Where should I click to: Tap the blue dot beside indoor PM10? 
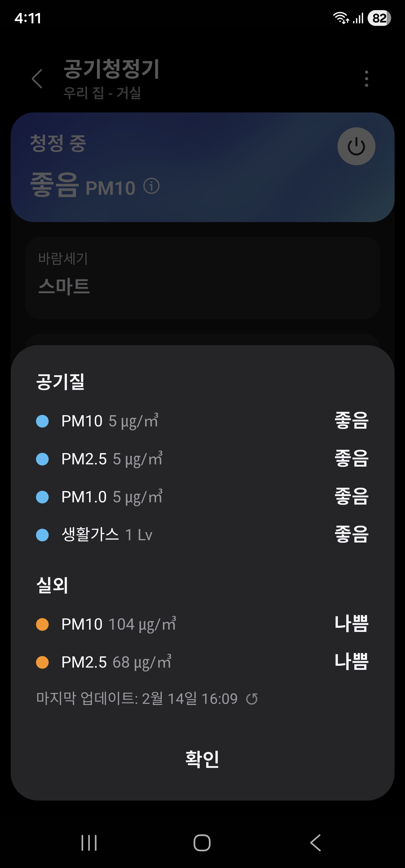tap(42, 421)
